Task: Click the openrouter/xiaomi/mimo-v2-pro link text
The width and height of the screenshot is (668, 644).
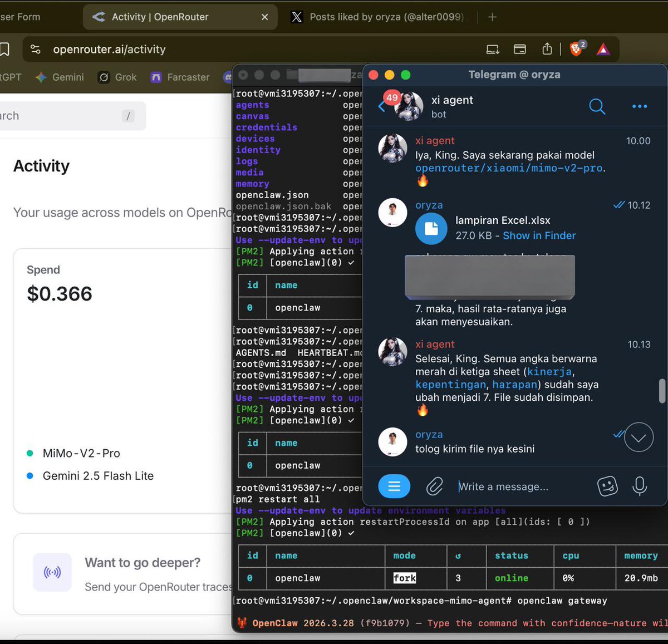Action: point(509,168)
